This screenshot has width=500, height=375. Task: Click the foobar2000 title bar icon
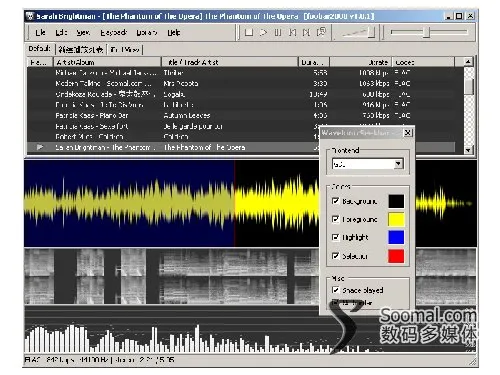pos(30,16)
